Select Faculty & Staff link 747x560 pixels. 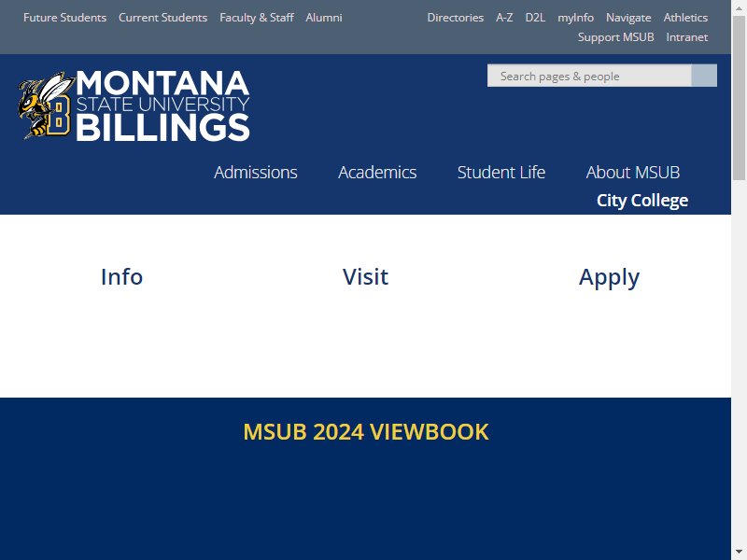click(257, 18)
